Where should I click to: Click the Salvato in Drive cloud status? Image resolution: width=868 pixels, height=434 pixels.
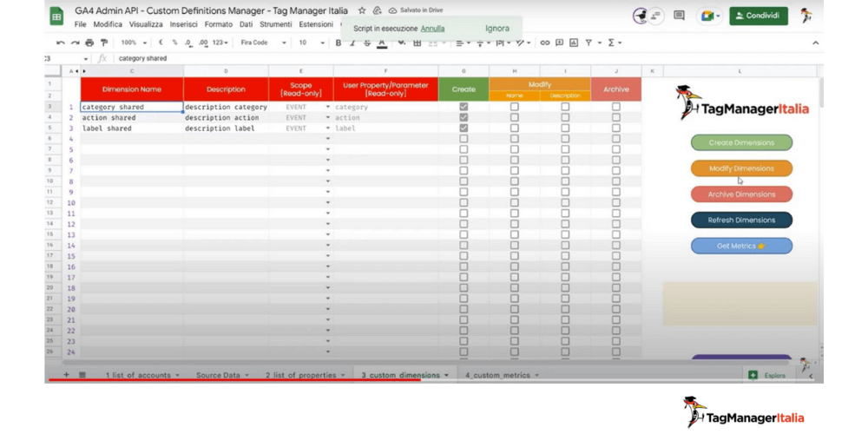point(416,10)
